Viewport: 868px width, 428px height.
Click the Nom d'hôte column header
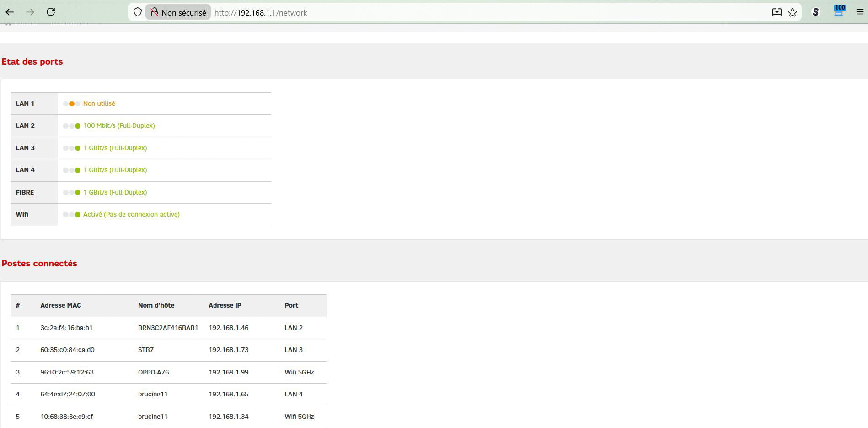pos(156,305)
